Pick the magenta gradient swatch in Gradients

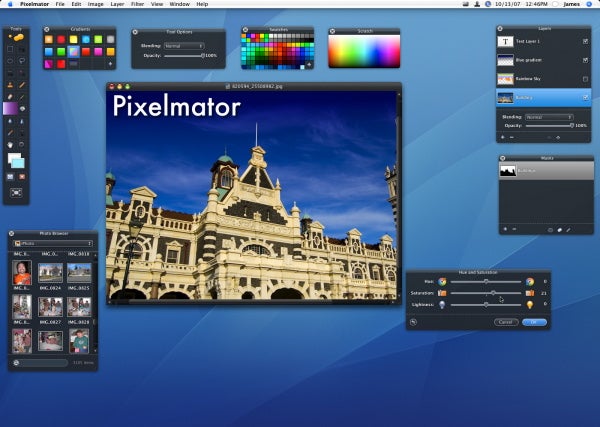(98, 52)
